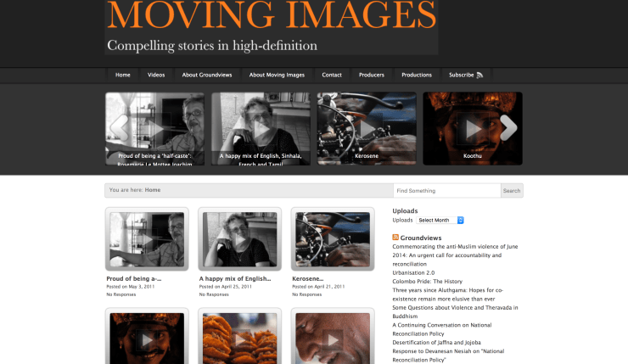Click the Uploads sidebar heading
The image size is (628, 364).
click(405, 211)
